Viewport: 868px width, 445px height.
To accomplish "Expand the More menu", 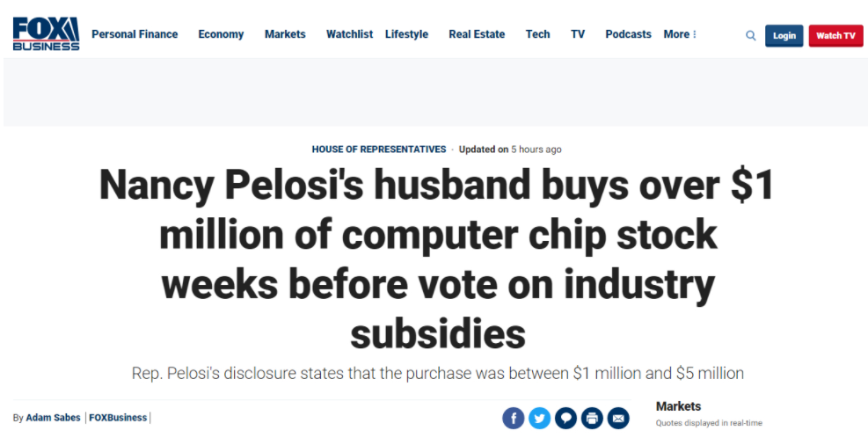I will tap(680, 34).
